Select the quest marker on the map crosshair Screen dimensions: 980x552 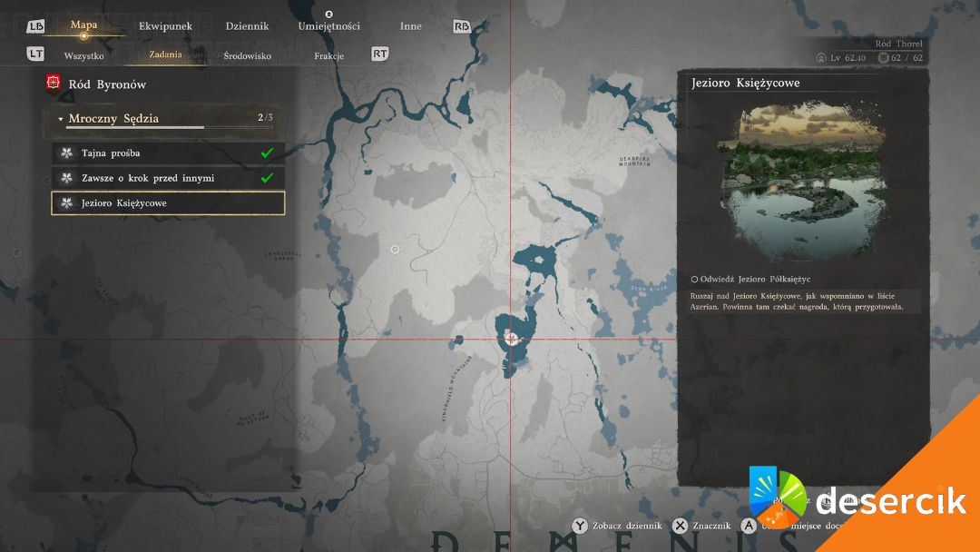coord(512,339)
